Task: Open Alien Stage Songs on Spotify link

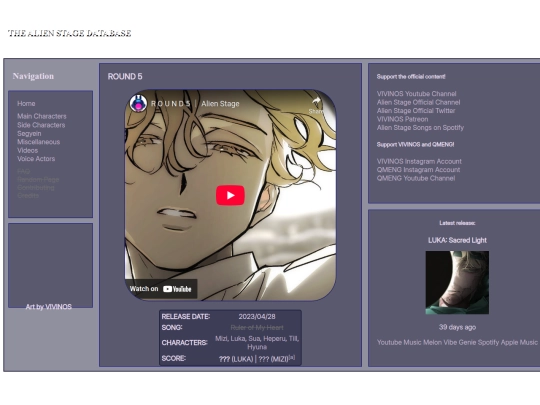Action: (420, 127)
